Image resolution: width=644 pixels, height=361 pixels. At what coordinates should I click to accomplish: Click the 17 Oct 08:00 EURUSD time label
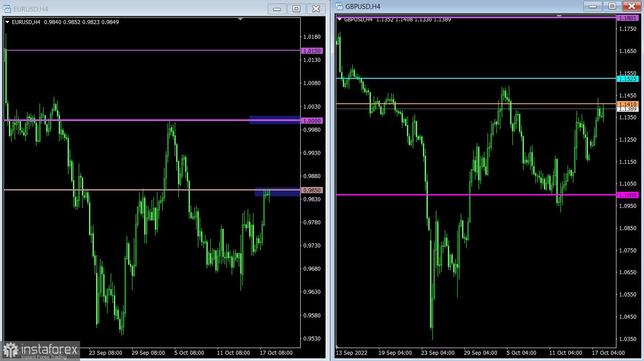(276, 353)
